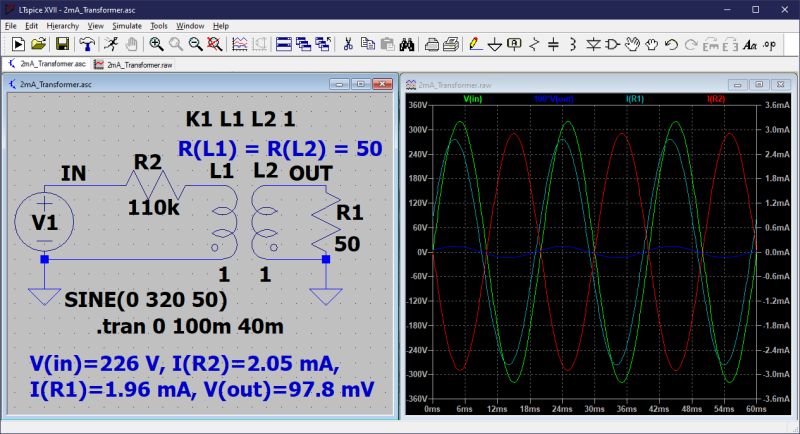Open the Help menu
The image size is (800, 434).
point(221,25)
